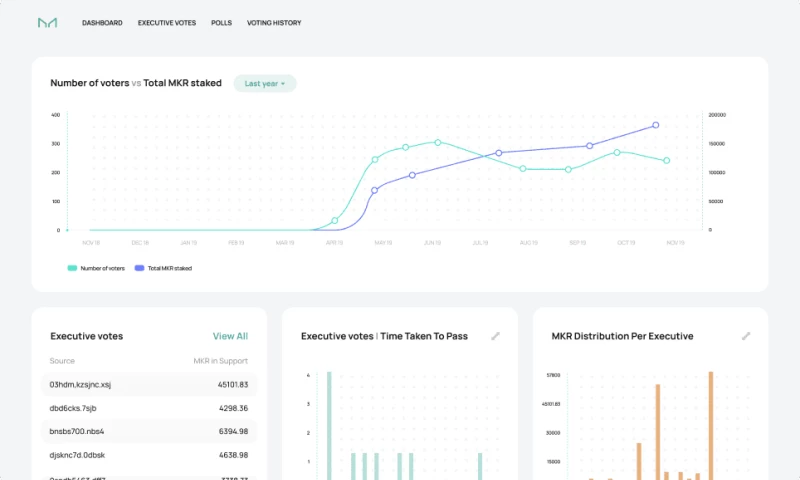The height and width of the screenshot is (480, 800).
Task: Click the last voters data point near NOV 19
Action: [666, 161]
